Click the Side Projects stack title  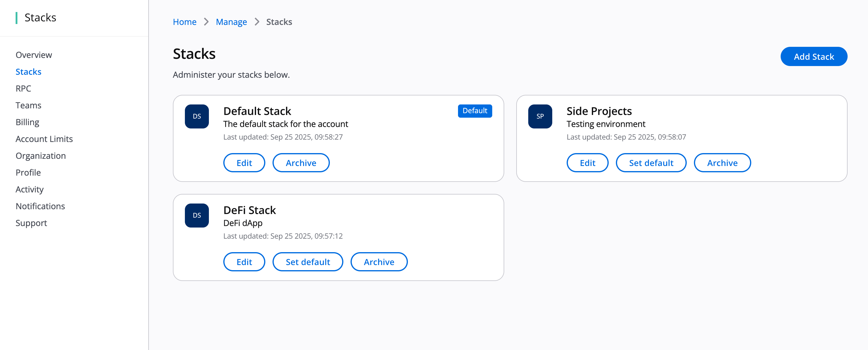point(599,111)
